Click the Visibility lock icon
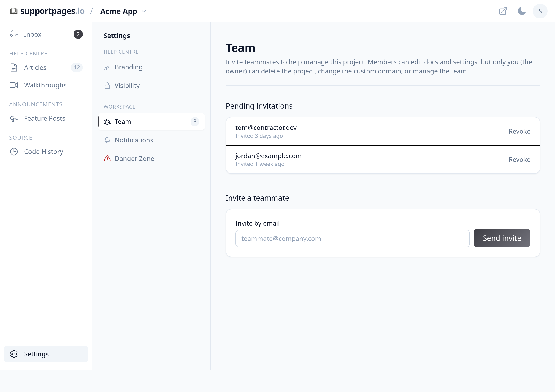The image size is (555, 392). tap(107, 86)
